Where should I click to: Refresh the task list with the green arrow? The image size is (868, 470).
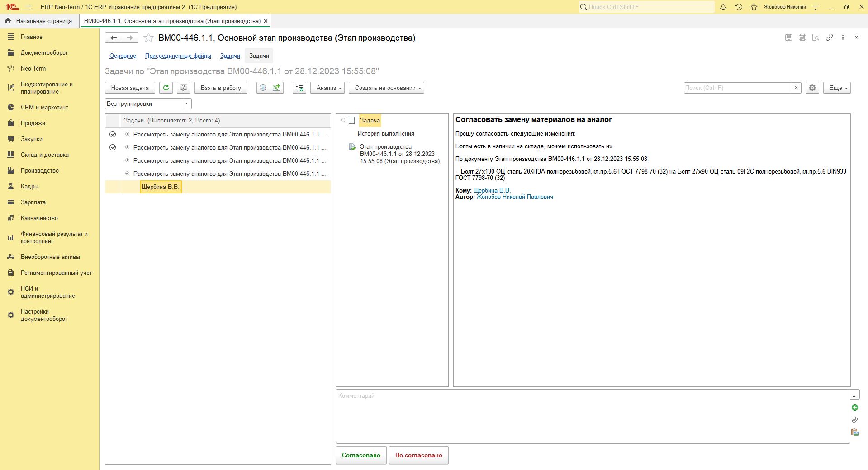coord(166,88)
